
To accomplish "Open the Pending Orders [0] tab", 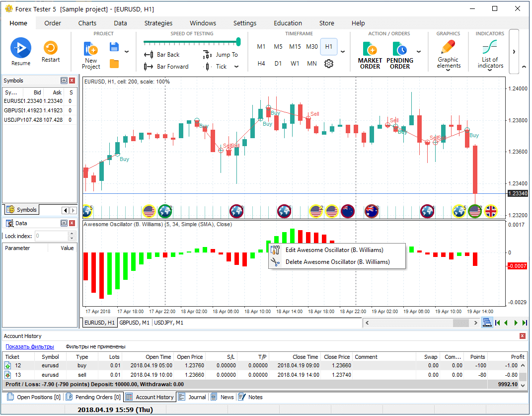I will pos(94,397).
